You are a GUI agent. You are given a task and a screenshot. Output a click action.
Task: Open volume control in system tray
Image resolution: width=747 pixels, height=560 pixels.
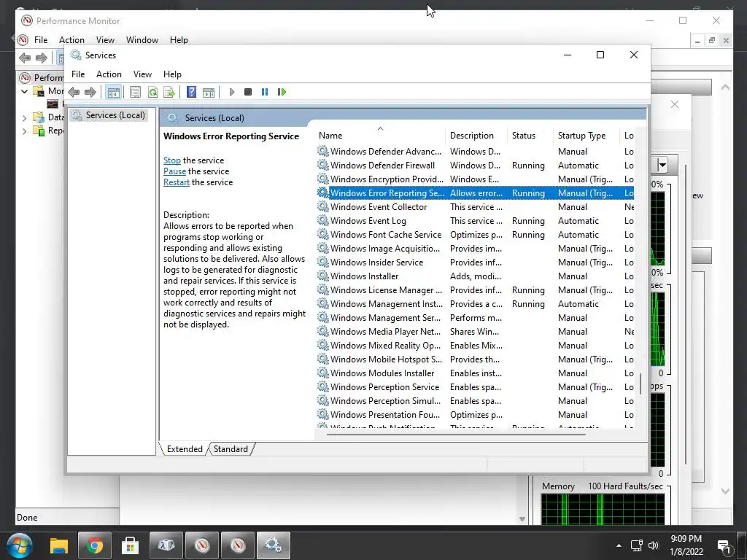click(654, 545)
